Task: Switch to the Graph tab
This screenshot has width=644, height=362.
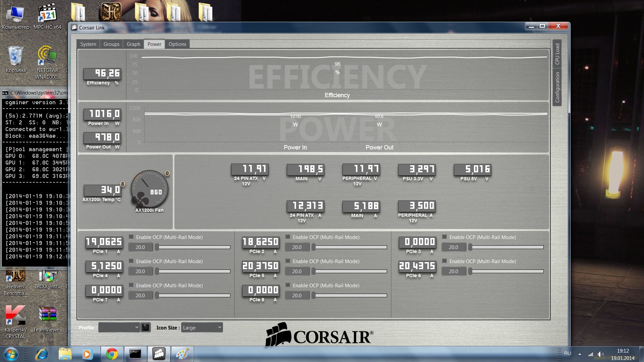Action: coord(133,44)
